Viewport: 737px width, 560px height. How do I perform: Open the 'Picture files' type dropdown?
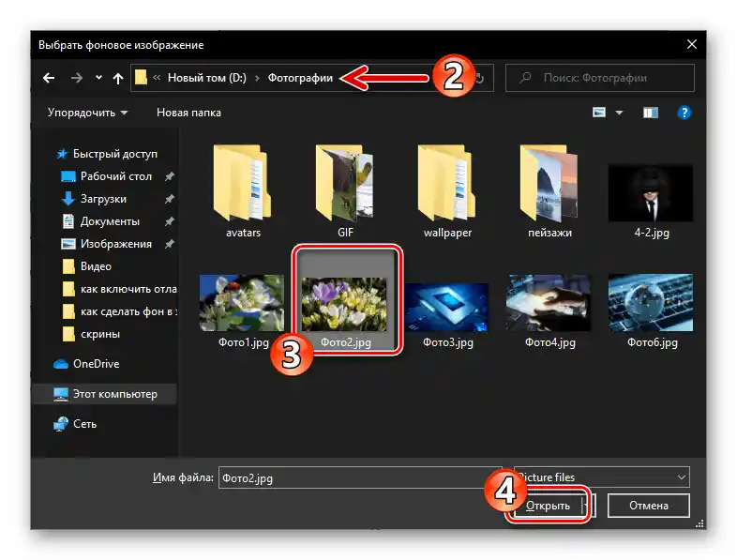(x=602, y=477)
